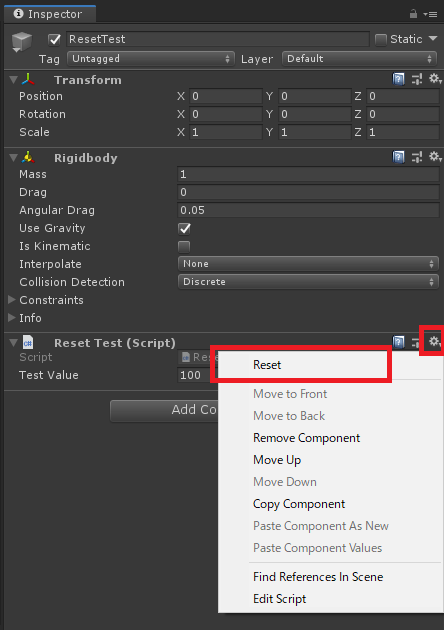Select the Inspector tab
The image size is (444, 630).
(49, 14)
